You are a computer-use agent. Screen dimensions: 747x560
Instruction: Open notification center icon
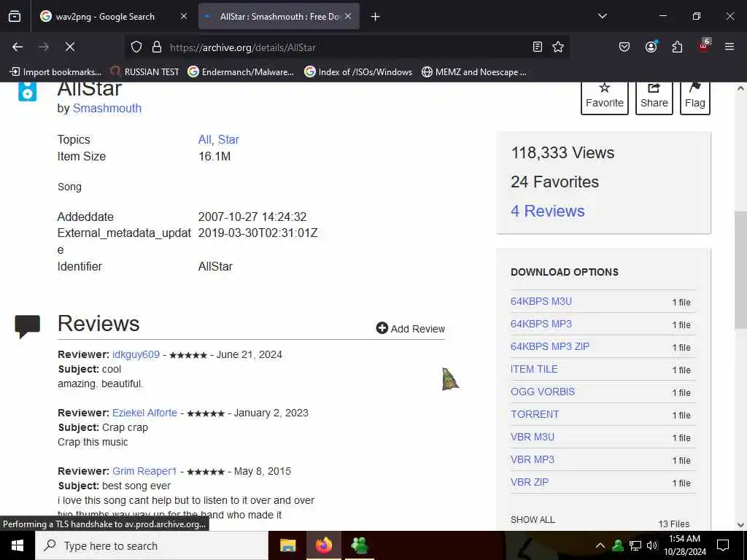tap(723, 545)
